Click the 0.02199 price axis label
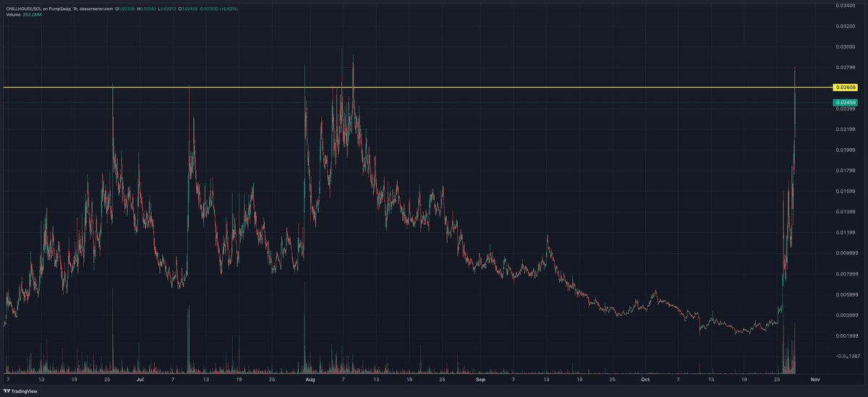This screenshot has height=397, width=868. 846,129
